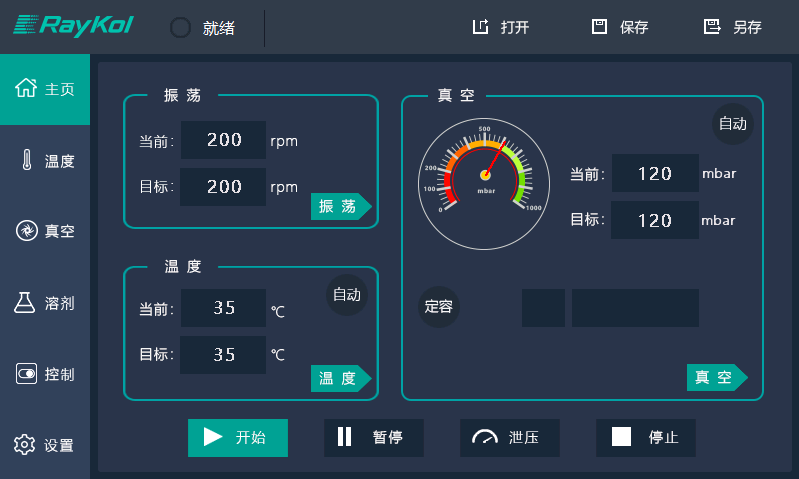Release pressure using 泄压 button
This screenshot has width=799, height=479.
tap(510, 437)
